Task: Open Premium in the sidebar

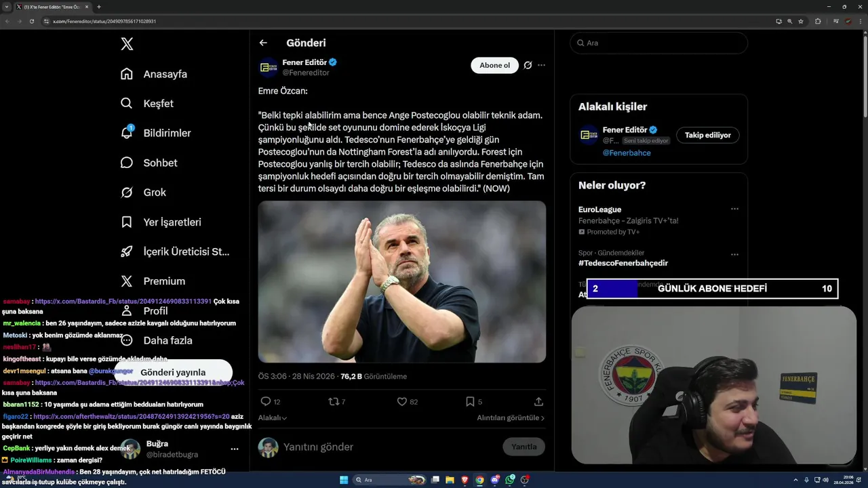Action: 153,281
